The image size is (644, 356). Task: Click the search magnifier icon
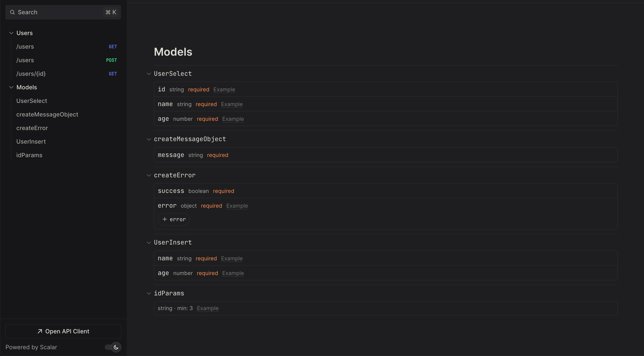pyautogui.click(x=12, y=12)
